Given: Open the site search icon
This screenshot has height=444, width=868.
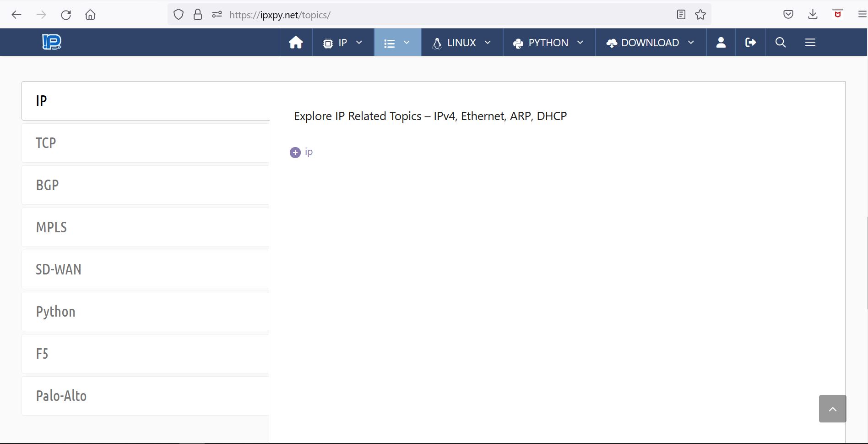Looking at the screenshot, I should pos(781,42).
